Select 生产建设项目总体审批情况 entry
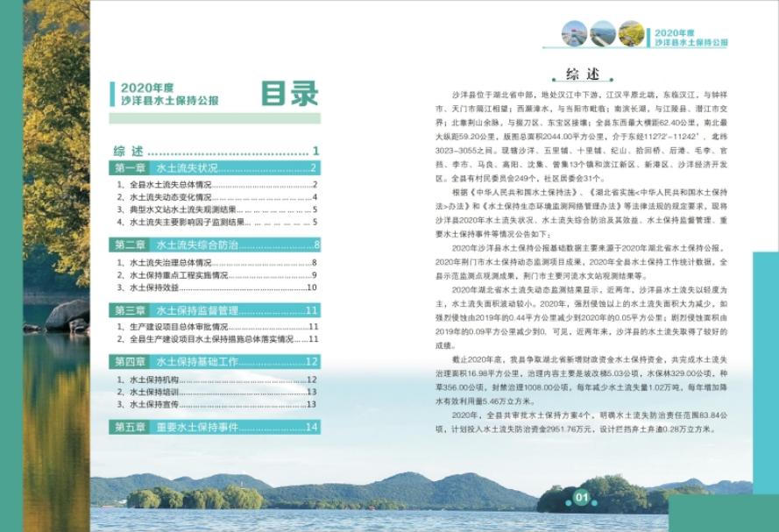779x532 pixels. coord(217,327)
